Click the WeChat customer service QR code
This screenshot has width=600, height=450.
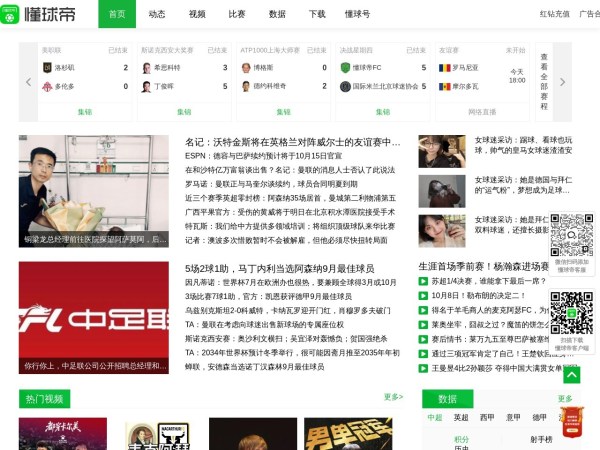[572, 235]
